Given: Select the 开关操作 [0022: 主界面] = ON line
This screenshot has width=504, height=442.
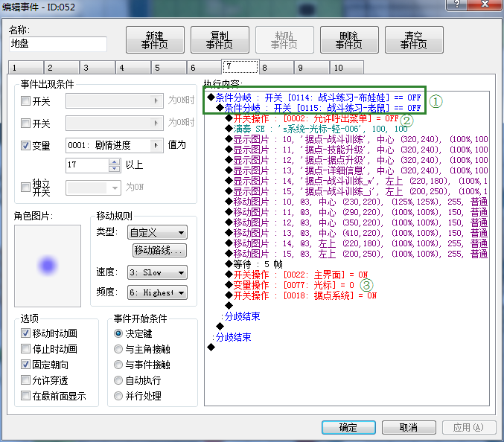Looking at the screenshot, I should pos(296,275).
